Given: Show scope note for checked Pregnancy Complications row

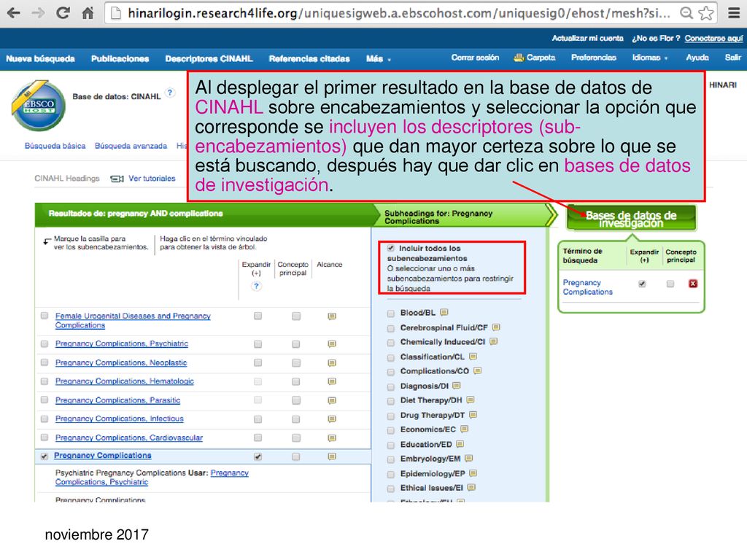Looking at the screenshot, I should [332, 456].
